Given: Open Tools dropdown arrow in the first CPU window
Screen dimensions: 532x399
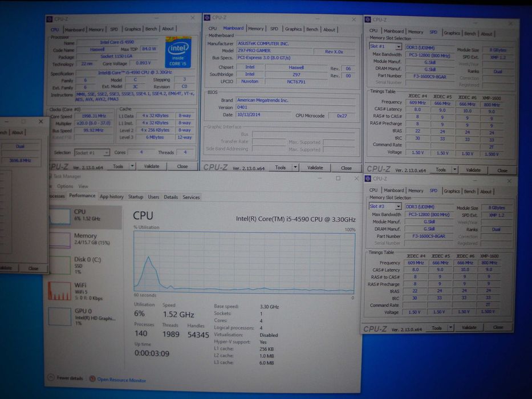Looking at the screenshot, I should click(x=132, y=166).
